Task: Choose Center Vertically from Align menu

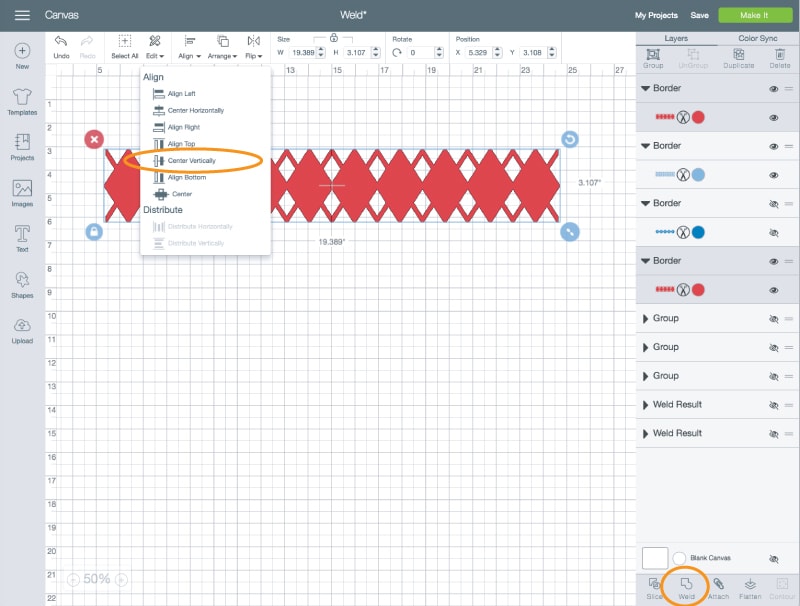Action: tap(190, 160)
